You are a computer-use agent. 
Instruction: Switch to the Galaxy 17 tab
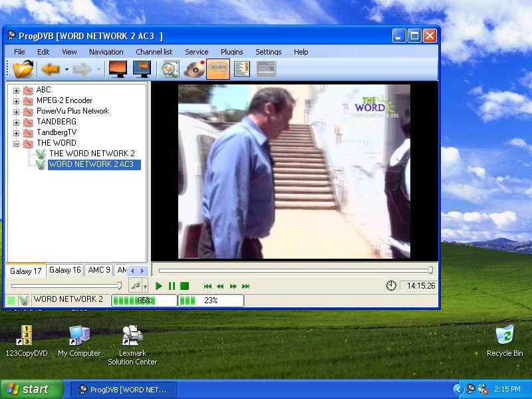click(26, 271)
